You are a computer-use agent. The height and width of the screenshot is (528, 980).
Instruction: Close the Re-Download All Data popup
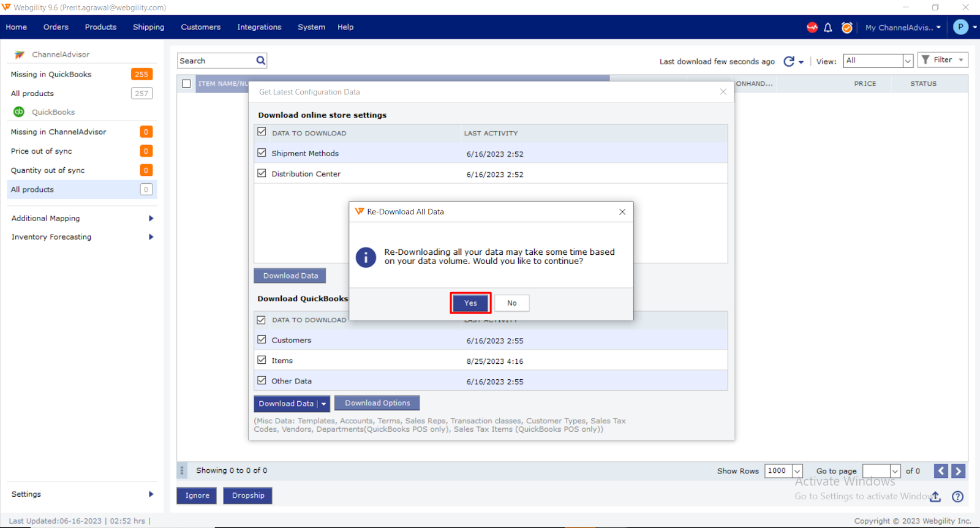point(622,212)
